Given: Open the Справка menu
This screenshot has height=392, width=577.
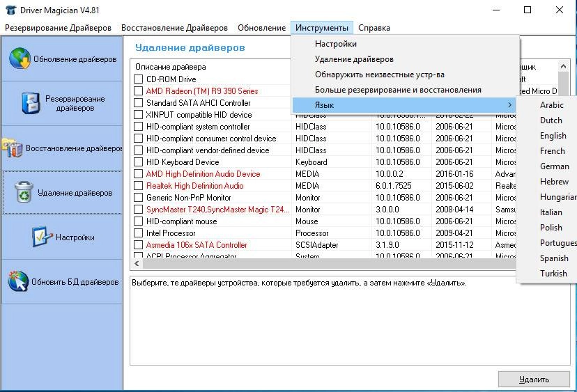Looking at the screenshot, I should point(374,28).
